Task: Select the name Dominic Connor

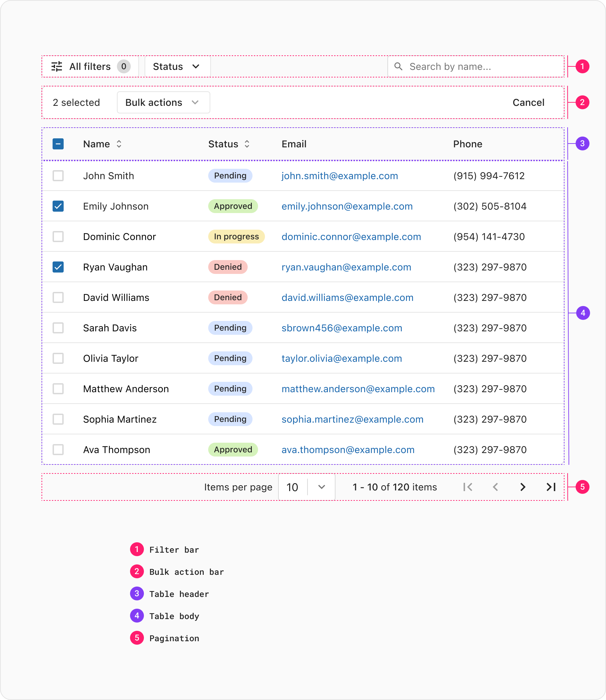Action: click(120, 237)
